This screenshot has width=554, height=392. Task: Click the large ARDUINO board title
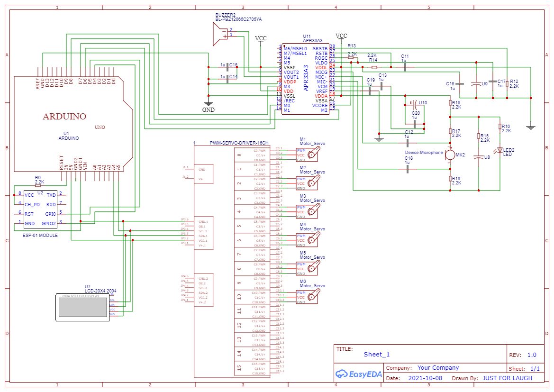(64, 116)
